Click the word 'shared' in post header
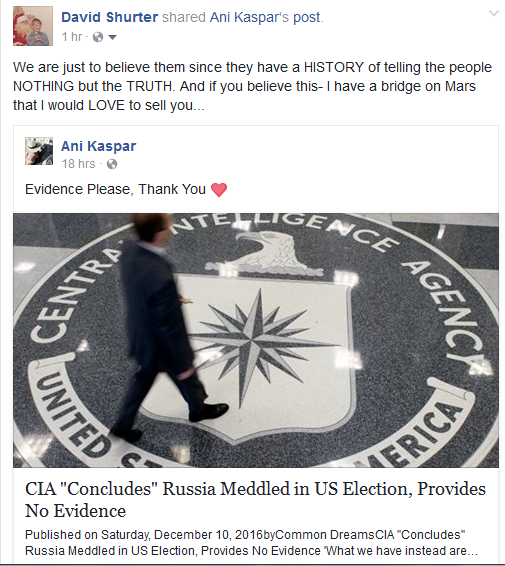 click(184, 17)
